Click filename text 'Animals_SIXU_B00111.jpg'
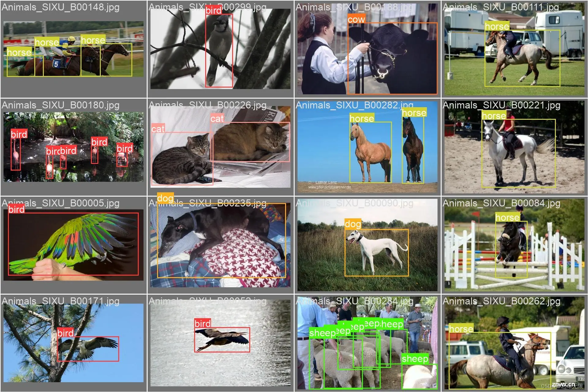This screenshot has width=588, height=392. [501, 7]
